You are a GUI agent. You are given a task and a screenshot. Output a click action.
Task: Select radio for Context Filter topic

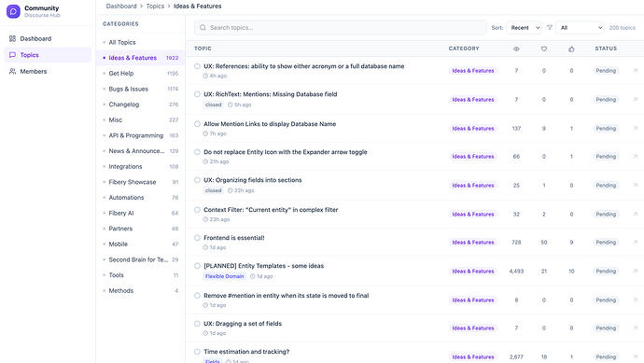pos(197,209)
